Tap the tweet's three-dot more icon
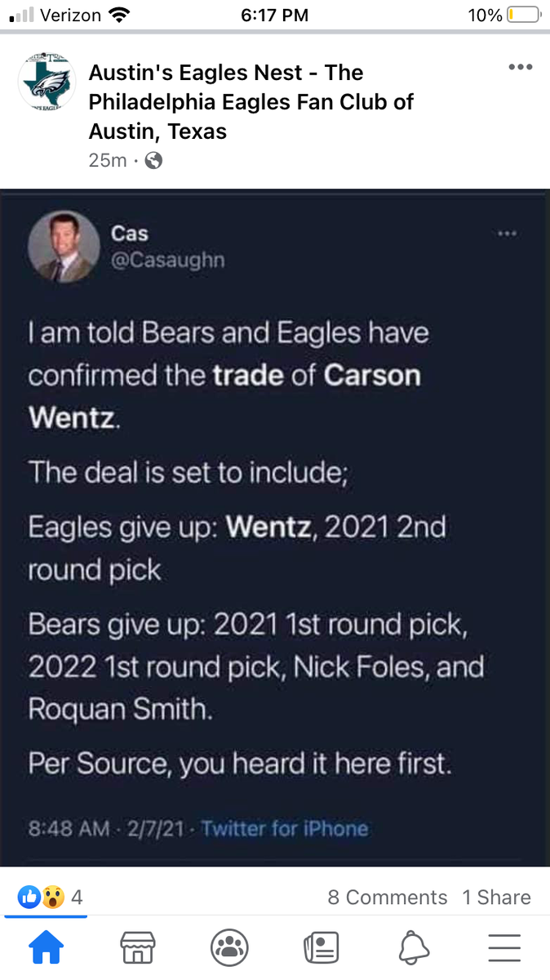 coord(507,234)
